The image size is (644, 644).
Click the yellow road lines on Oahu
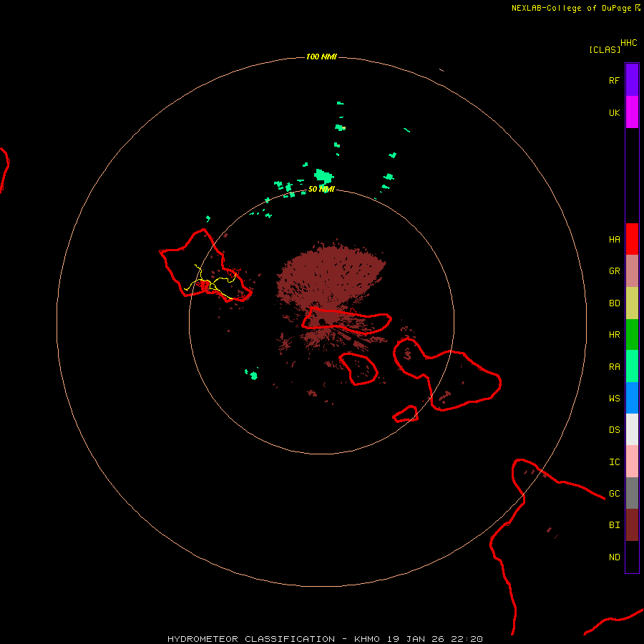211,283
